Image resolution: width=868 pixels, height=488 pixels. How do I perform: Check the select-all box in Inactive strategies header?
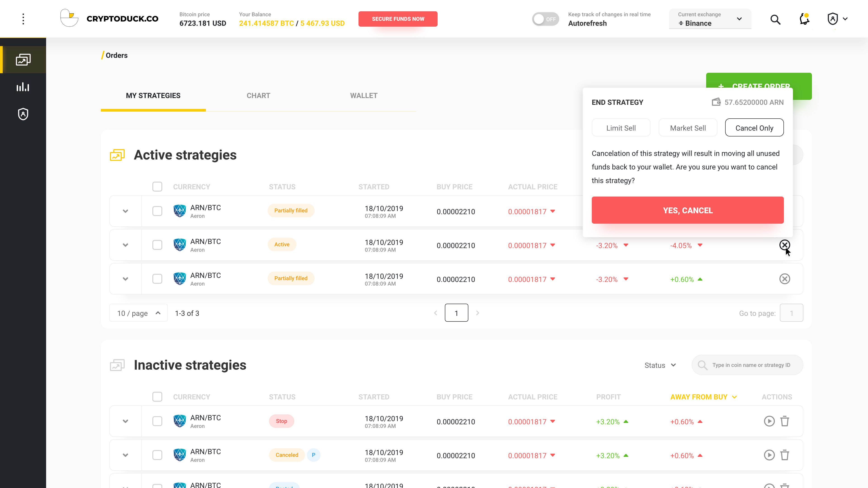157,397
